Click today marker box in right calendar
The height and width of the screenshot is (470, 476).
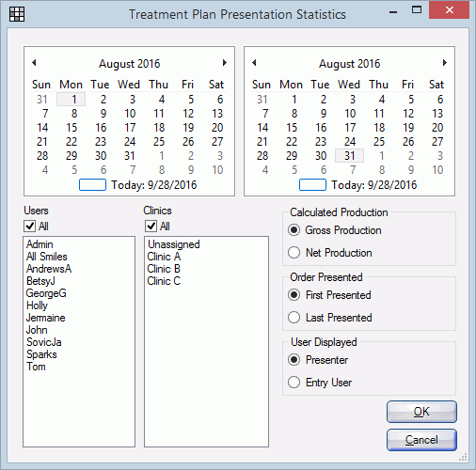[312, 185]
